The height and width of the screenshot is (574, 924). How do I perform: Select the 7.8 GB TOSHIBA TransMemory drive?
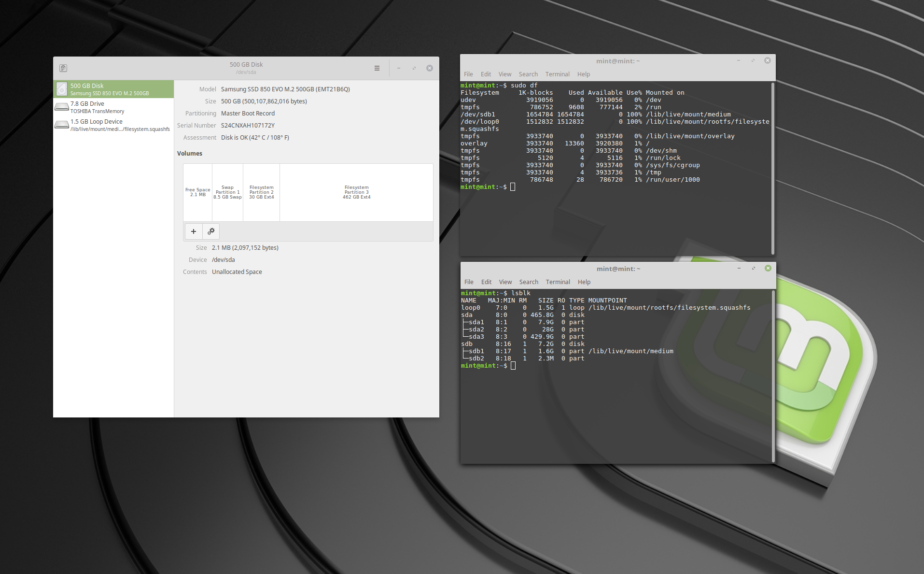(113, 107)
